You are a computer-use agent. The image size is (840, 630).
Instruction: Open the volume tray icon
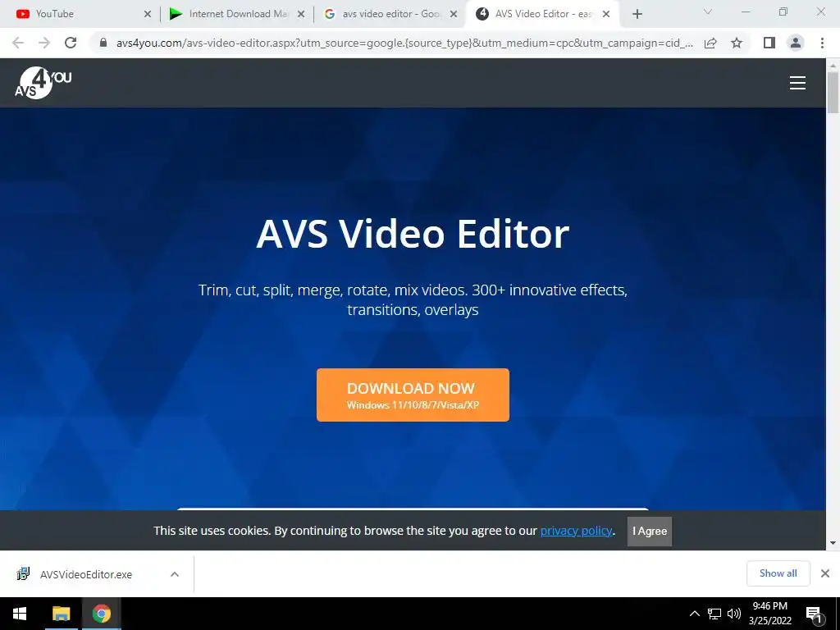[x=734, y=614]
